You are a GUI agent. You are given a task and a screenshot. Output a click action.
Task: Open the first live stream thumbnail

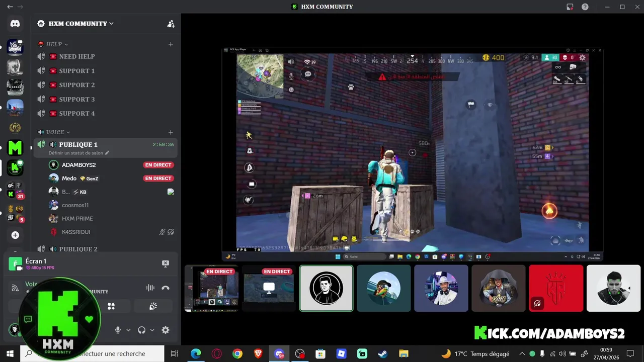click(212, 289)
